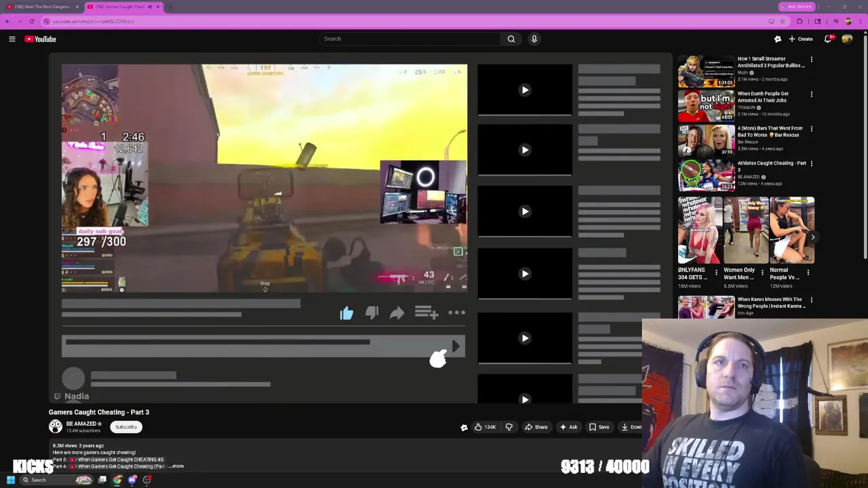
Task: Like the video with 134K likes
Action: (x=486, y=427)
